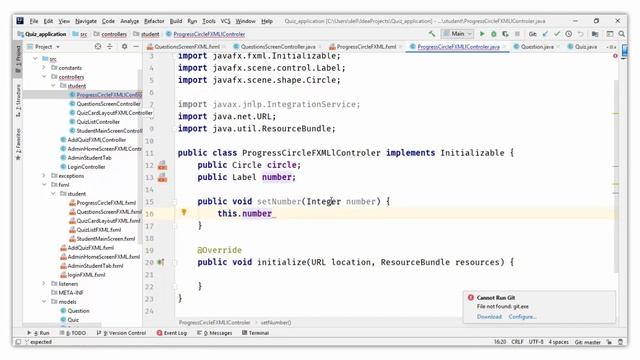Collapse the controllers folder

[x=44, y=77]
